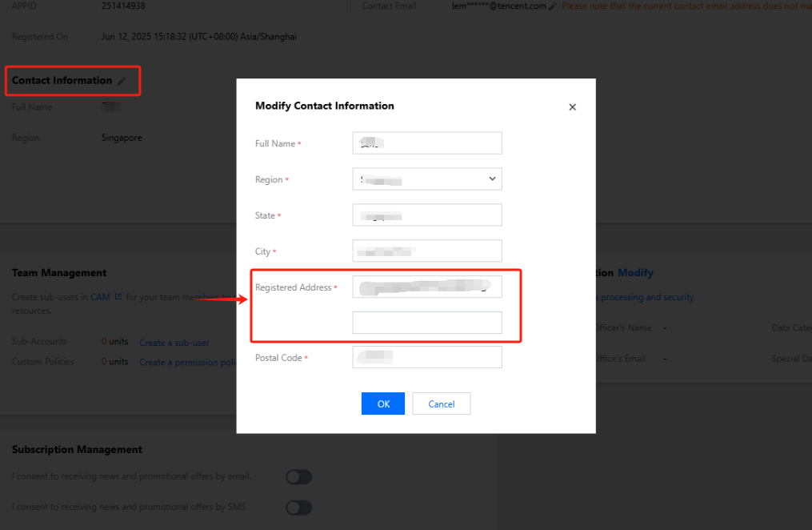This screenshot has width=812, height=530.
Task: Expand the Region dropdown in the dialog
Action: (x=426, y=179)
